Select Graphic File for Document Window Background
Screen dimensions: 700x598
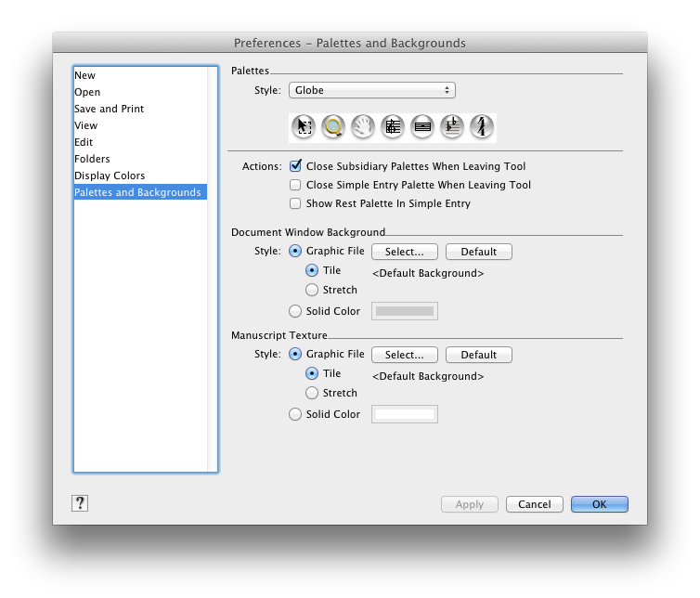(295, 251)
